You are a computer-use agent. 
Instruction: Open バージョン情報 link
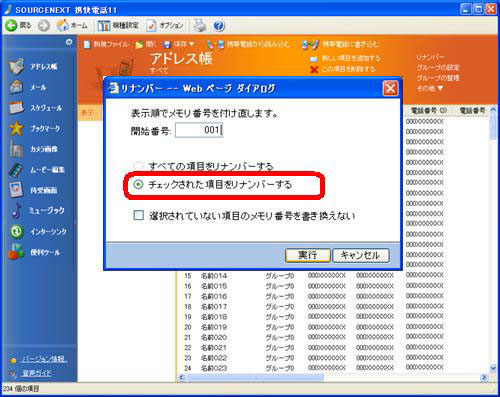[x=44, y=359]
